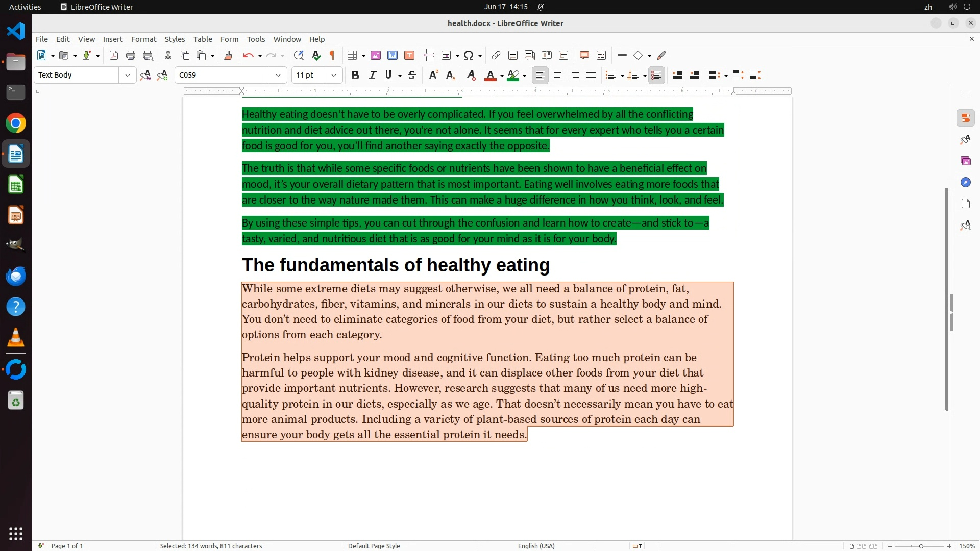
Task: Click the Strikethrough formatting icon
Action: [412, 76]
